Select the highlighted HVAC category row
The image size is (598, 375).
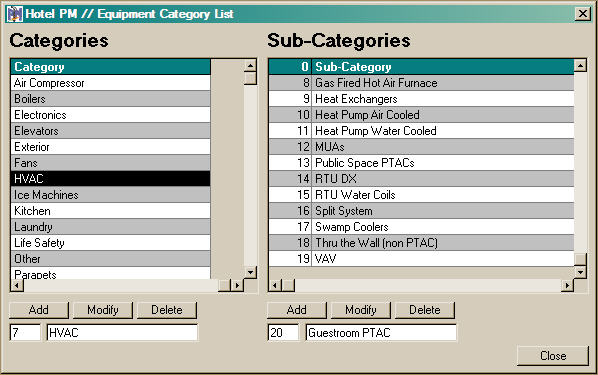[111, 179]
